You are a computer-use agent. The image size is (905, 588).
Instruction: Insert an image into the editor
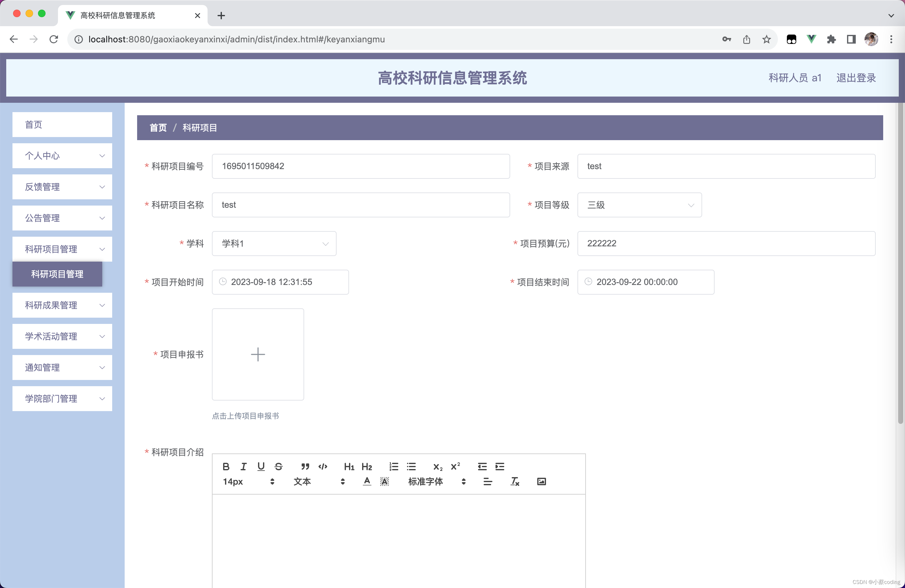(x=542, y=481)
